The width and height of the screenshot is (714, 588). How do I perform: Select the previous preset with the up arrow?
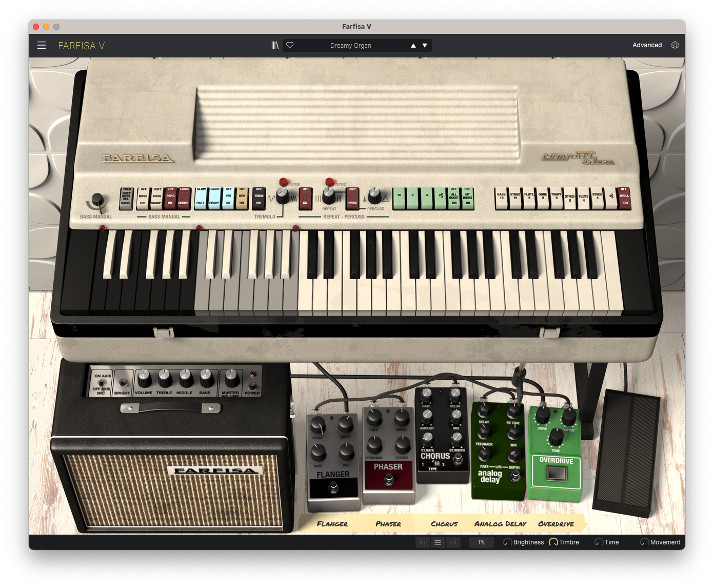click(x=413, y=46)
